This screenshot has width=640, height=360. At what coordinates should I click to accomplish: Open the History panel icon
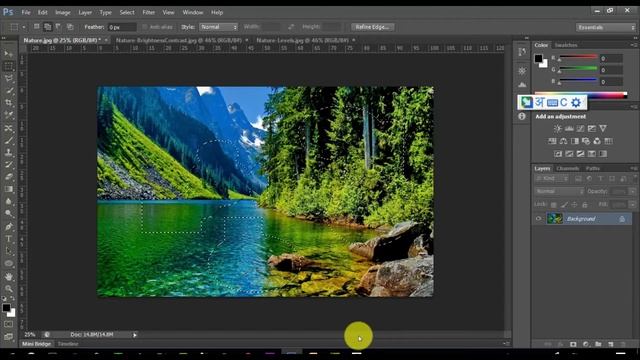(x=522, y=52)
